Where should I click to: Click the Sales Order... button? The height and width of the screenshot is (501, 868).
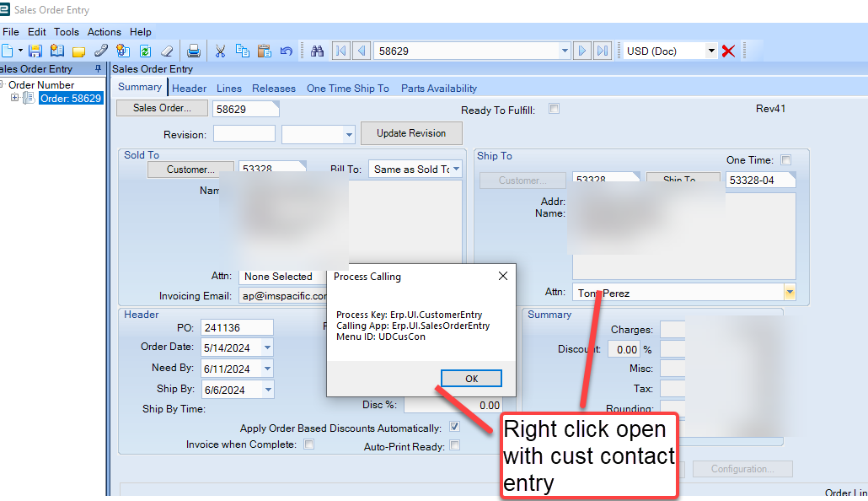pos(162,108)
